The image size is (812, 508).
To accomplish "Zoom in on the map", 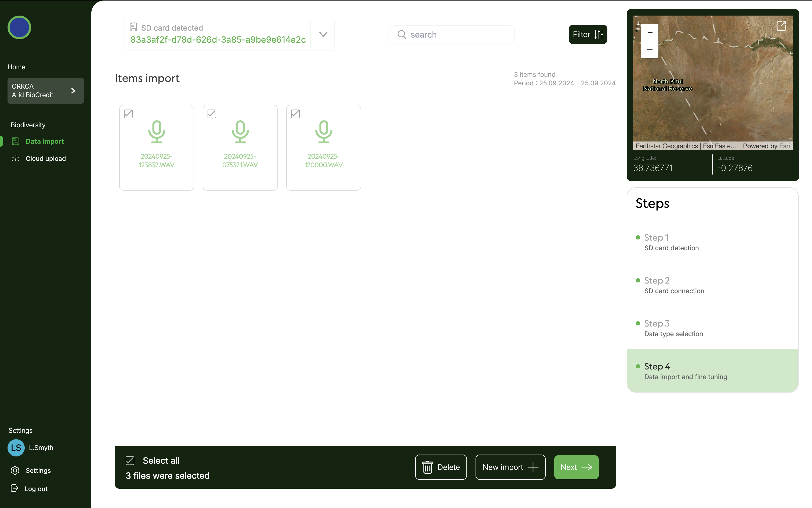I will pos(650,32).
